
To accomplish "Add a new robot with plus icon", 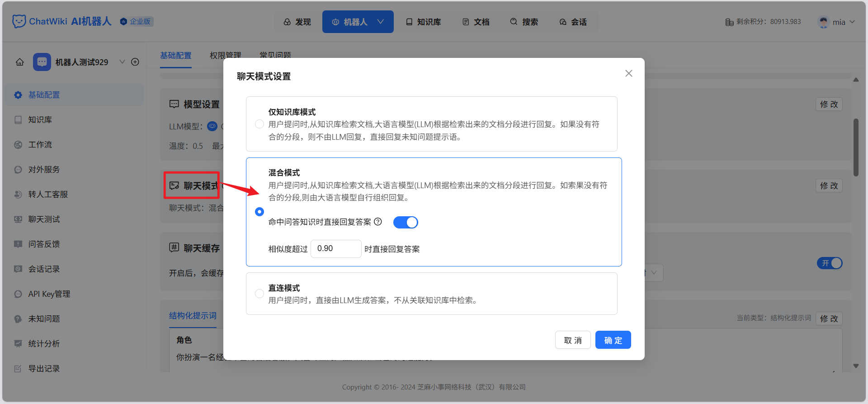I will 135,62.
